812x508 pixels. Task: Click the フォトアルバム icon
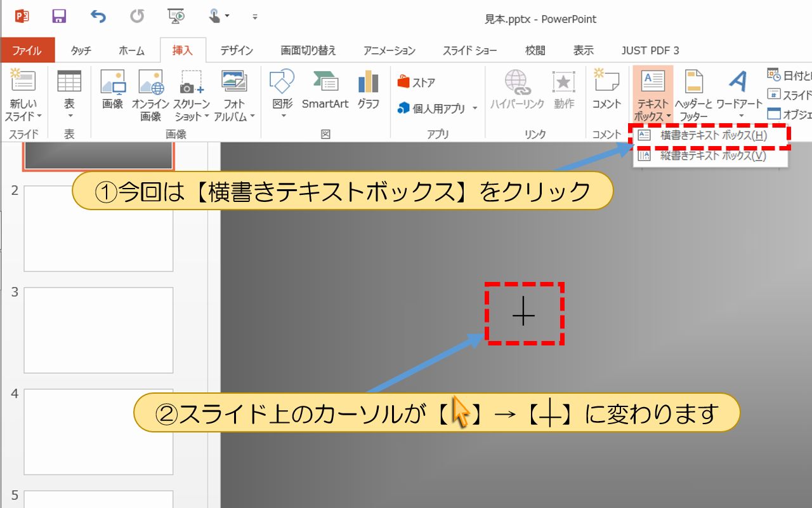point(234,81)
